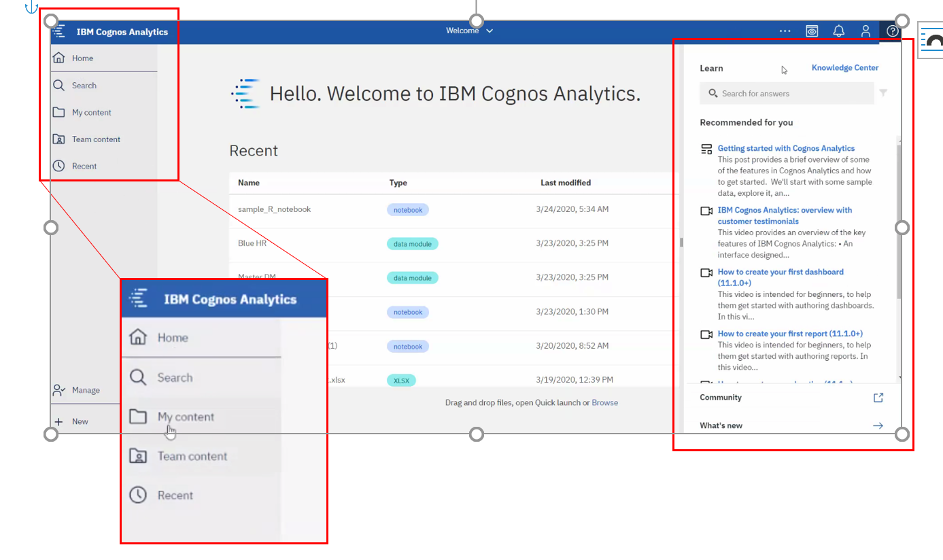Open the Knowledge Center link
Image resolution: width=943 pixels, height=560 pixels.
pyautogui.click(x=845, y=68)
